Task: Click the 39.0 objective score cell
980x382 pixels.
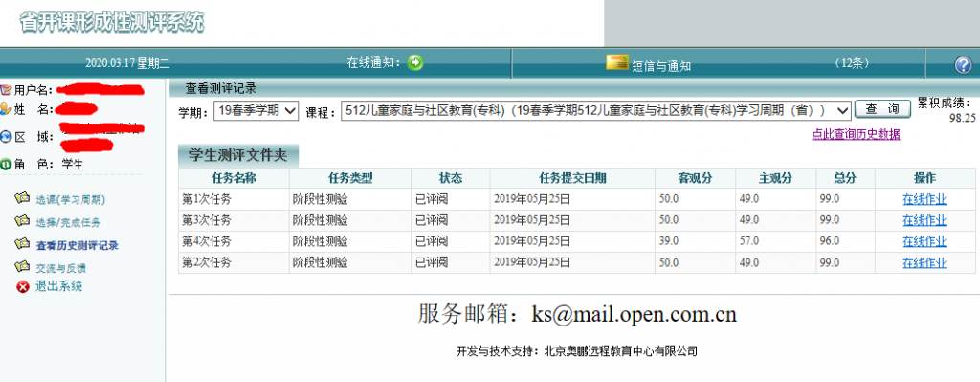Action: pyautogui.click(x=695, y=242)
